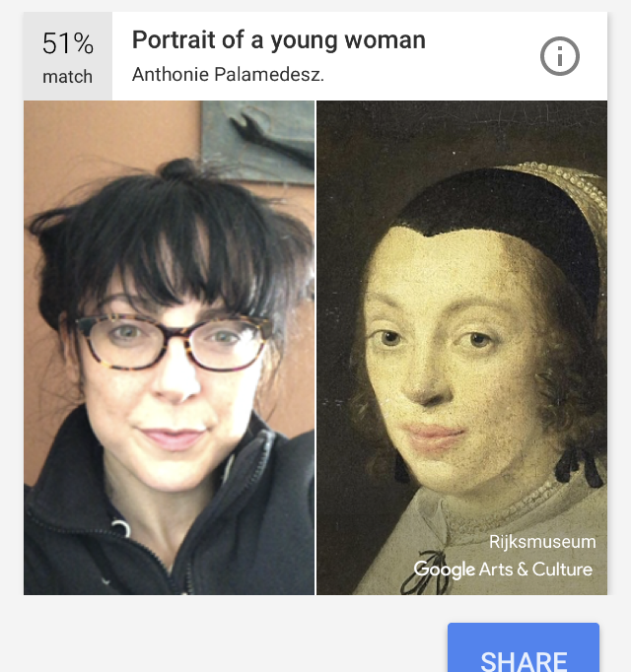The image size is (631, 672).
Task: Click the black ribbon earring in painting
Action: [579, 467]
